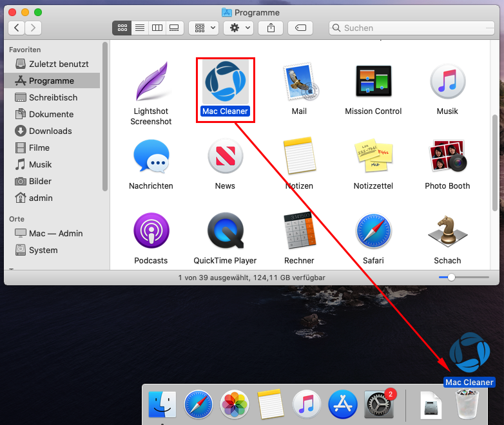Switch to icon view
504x425 pixels.
tap(122, 28)
